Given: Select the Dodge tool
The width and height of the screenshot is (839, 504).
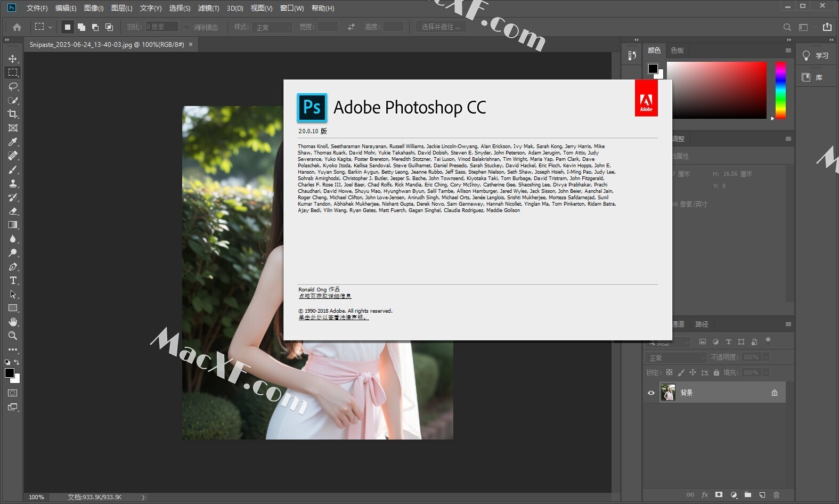Looking at the screenshot, I should click(x=13, y=253).
